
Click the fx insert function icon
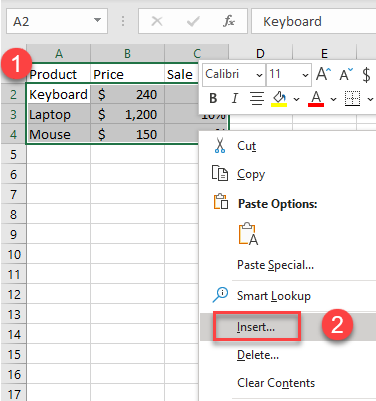pyautogui.click(x=229, y=21)
